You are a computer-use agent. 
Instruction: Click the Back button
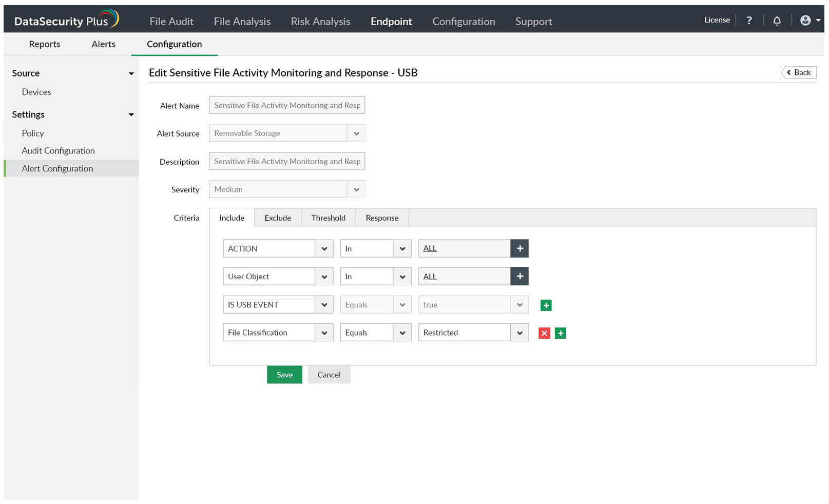[799, 72]
